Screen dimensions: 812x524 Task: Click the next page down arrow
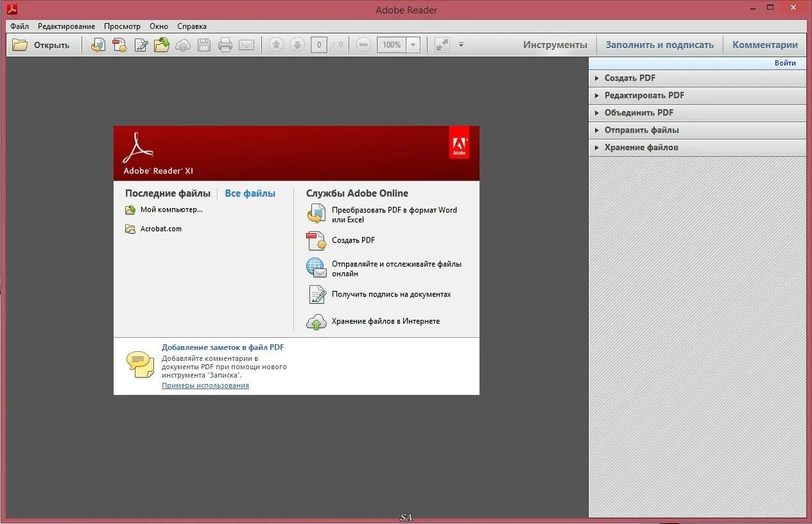click(x=297, y=45)
